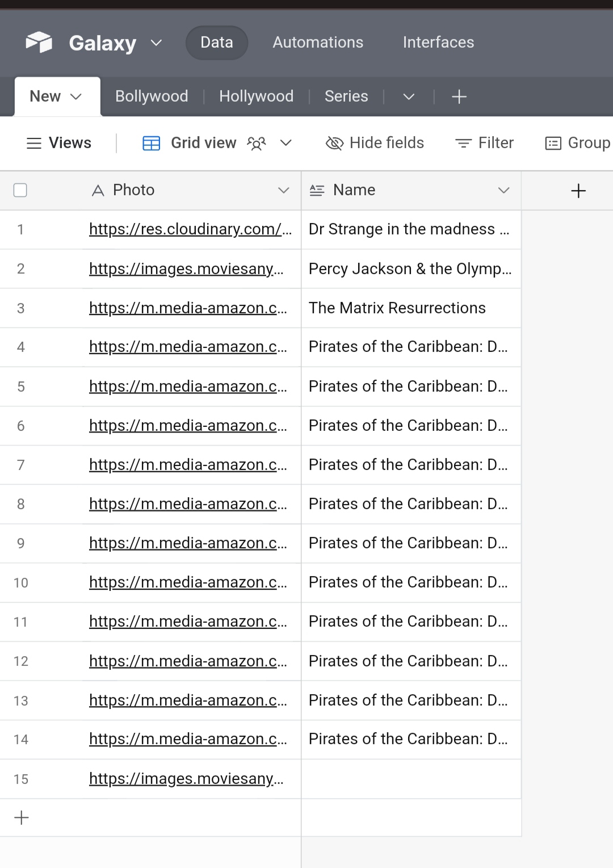Image resolution: width=613 pixels, height=868 pixels.
Task: Open the Photo column dropdown menu
Action: click(x=283, y=190)
